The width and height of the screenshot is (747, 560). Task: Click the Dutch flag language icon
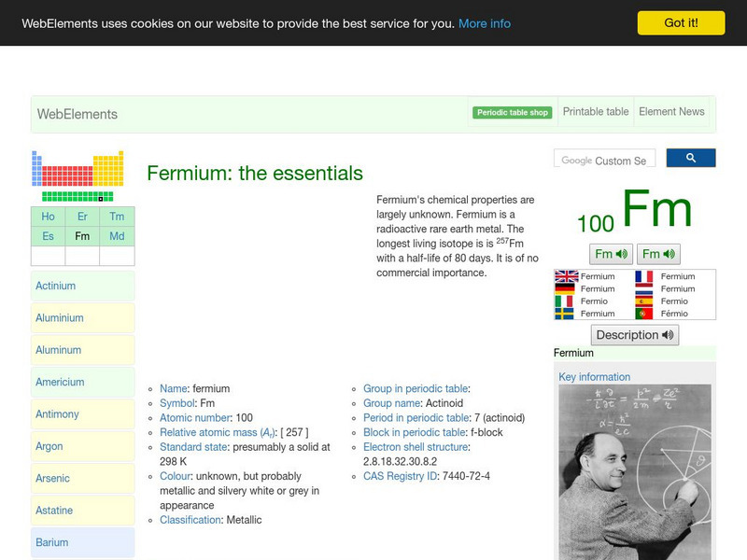644,289
